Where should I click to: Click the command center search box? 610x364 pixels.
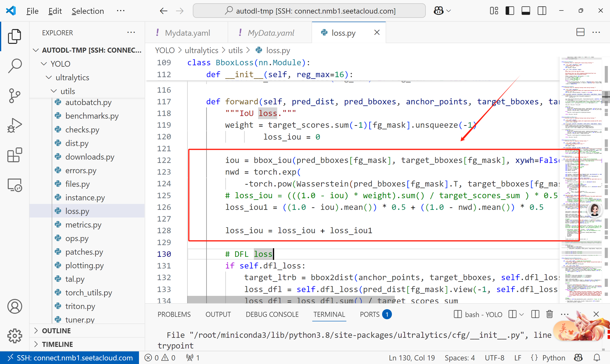pos(309,11)
